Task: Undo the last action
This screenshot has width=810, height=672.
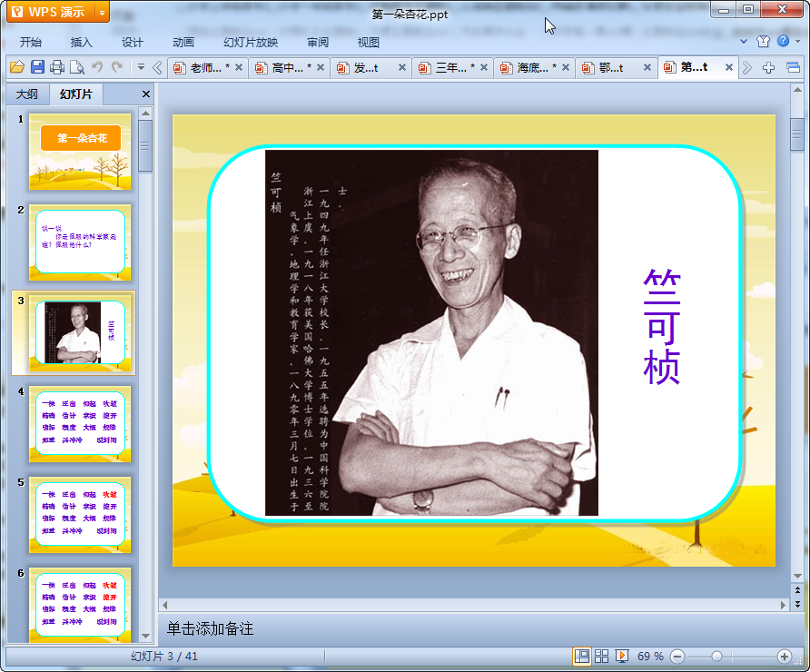Action: 96,67
